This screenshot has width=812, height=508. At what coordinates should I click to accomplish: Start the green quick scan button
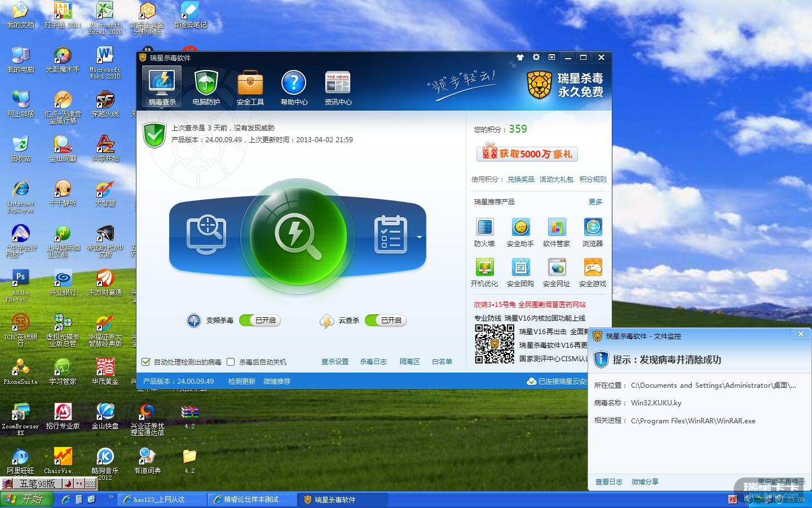pos(298,235)
